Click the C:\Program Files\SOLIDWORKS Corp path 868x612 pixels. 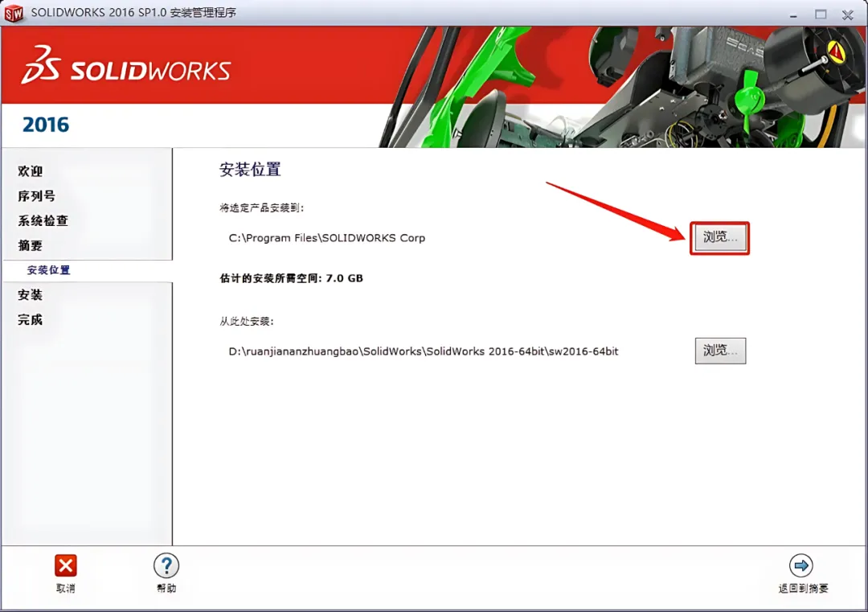click(x=326, y=238)
